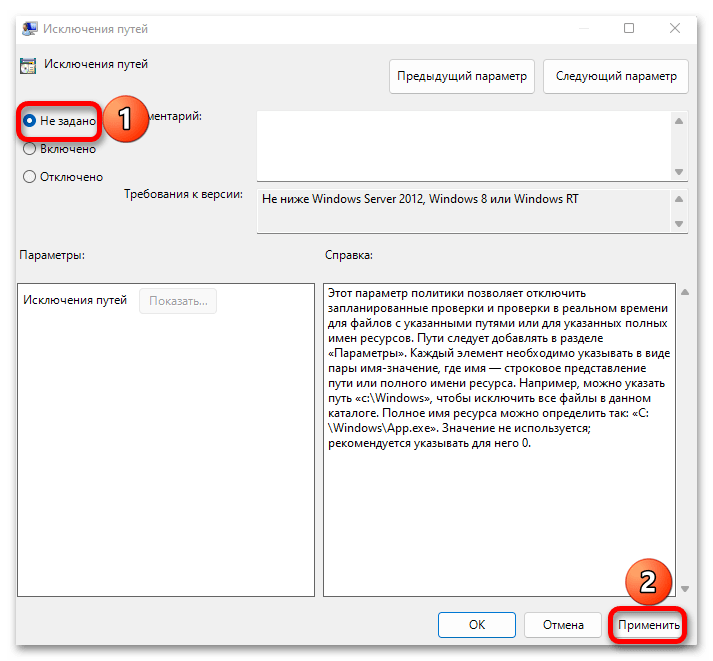Go to "Следующий параметр"
Image resolution: width=713 pixels, height=661 pixels.
(x=616, y=76)
